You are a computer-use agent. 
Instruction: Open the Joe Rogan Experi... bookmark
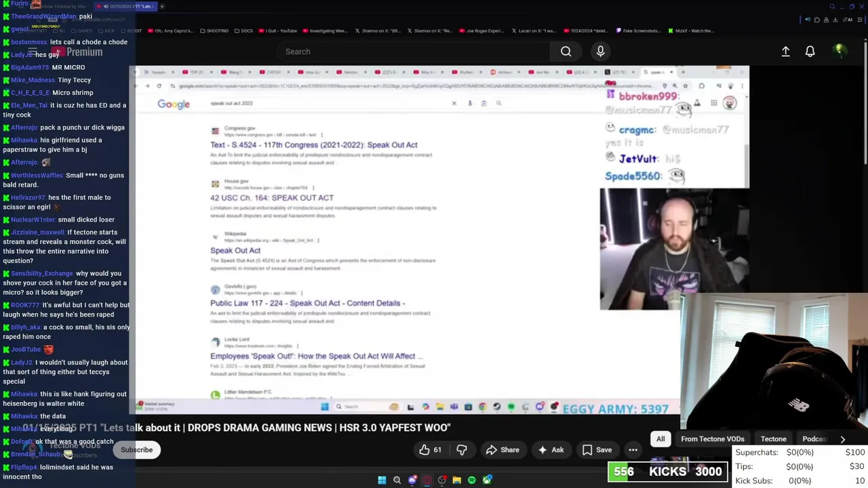[481, 30]
